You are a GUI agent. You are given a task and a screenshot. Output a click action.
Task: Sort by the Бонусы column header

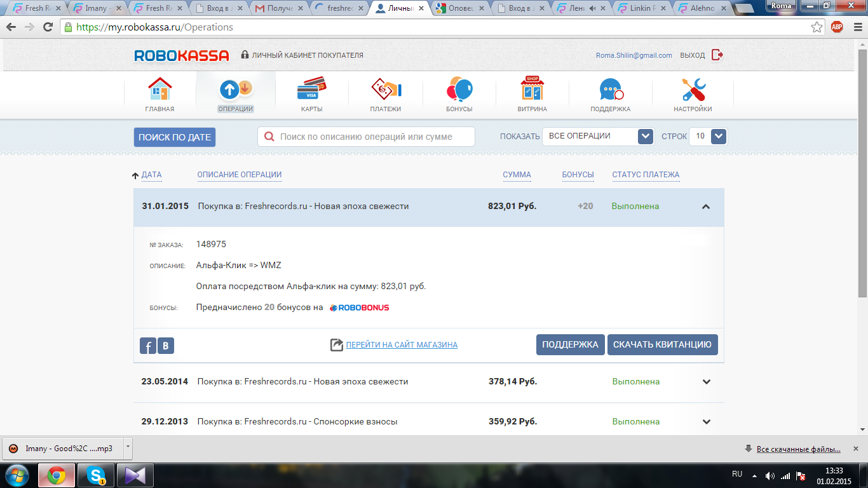[578, 175]
